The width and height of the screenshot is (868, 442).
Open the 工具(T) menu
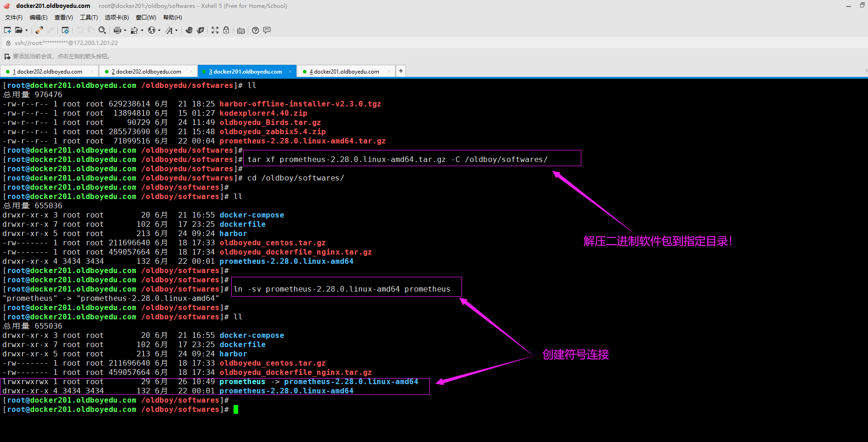point(89,18)
